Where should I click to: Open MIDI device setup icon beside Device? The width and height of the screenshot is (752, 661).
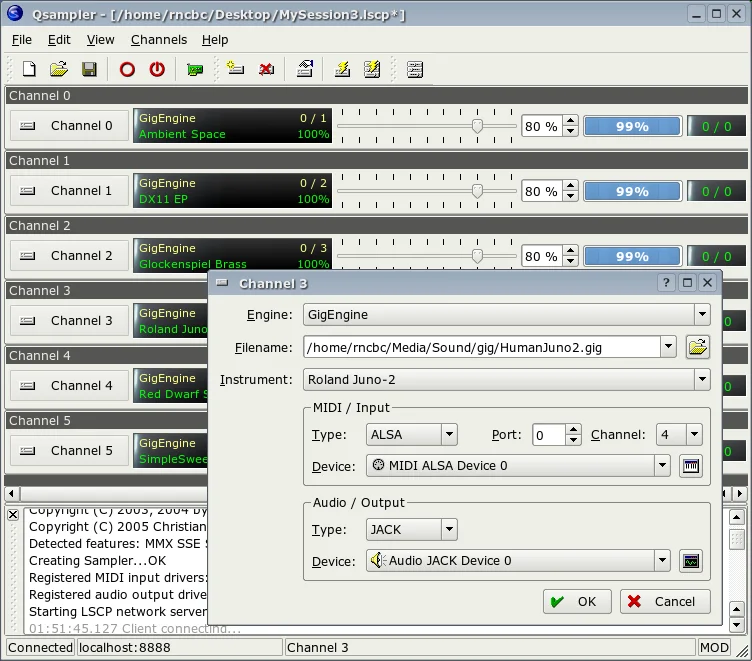(x=691, y=466)
